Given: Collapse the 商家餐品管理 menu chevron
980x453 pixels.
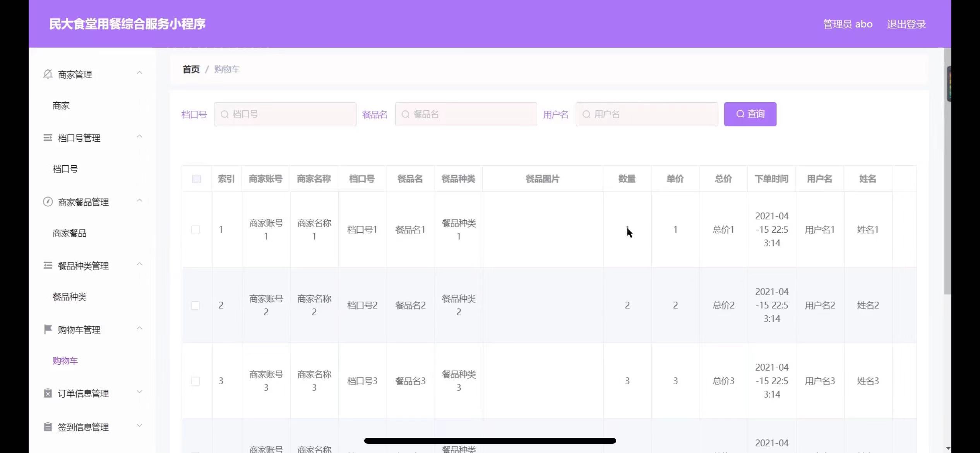Looking at the screenshot, I should pos(139,201).
